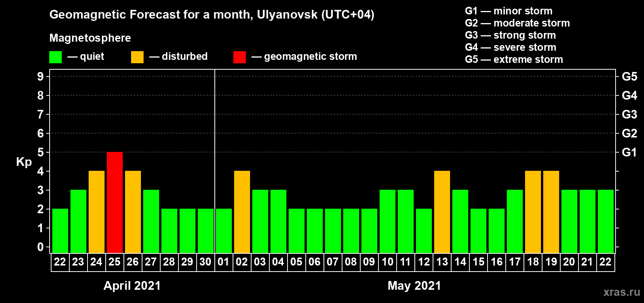The height and width of the screenshot is (303, 644).
Task: Click the 'G3 — strong storm' legend text
Action: click(x=510, y=35)
